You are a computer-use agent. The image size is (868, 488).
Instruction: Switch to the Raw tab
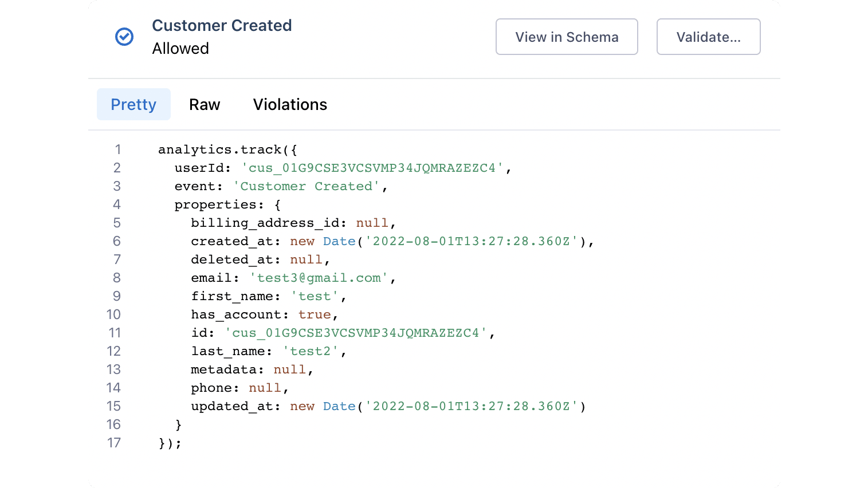point(205,104)
